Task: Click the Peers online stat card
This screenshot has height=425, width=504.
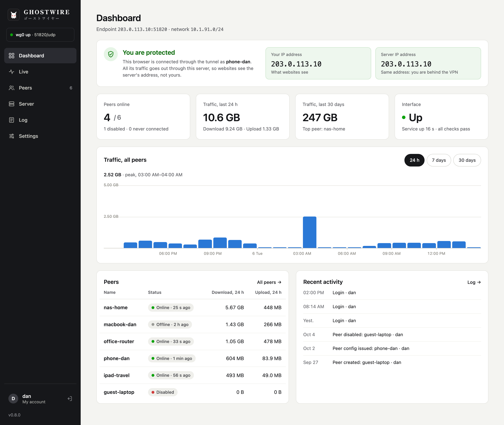Action: pyautogui.click(x=143, y=117)
